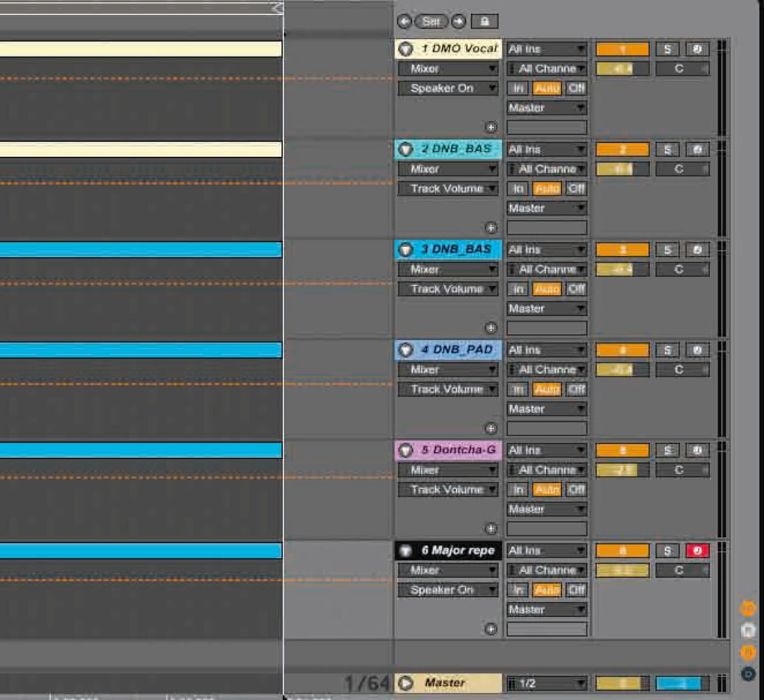This screenshot has width=764, height=700.
Task: Open the Master track 1/2 output dropdown
Action: click(x=546, y=684)
